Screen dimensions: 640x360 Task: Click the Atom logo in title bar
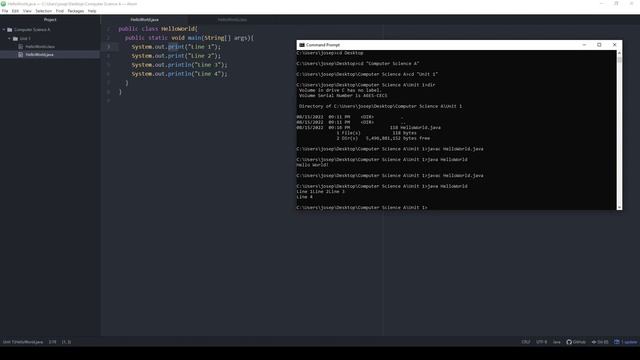[x=3, y=4]
